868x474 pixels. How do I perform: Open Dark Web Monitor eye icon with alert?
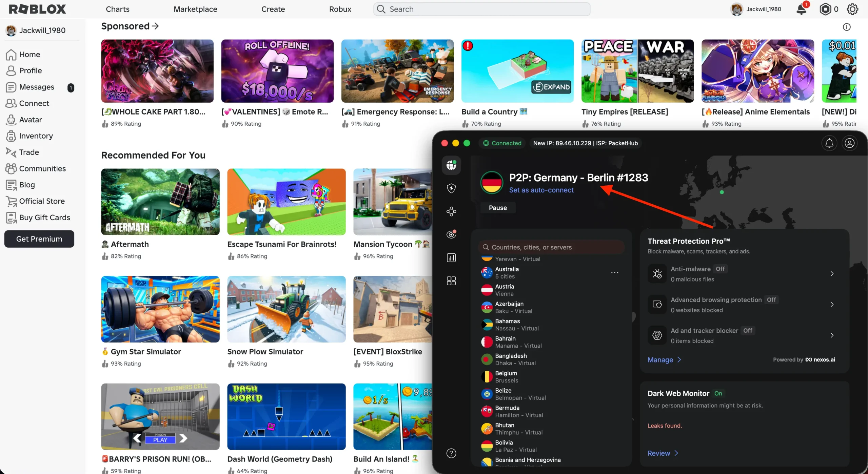451,234
